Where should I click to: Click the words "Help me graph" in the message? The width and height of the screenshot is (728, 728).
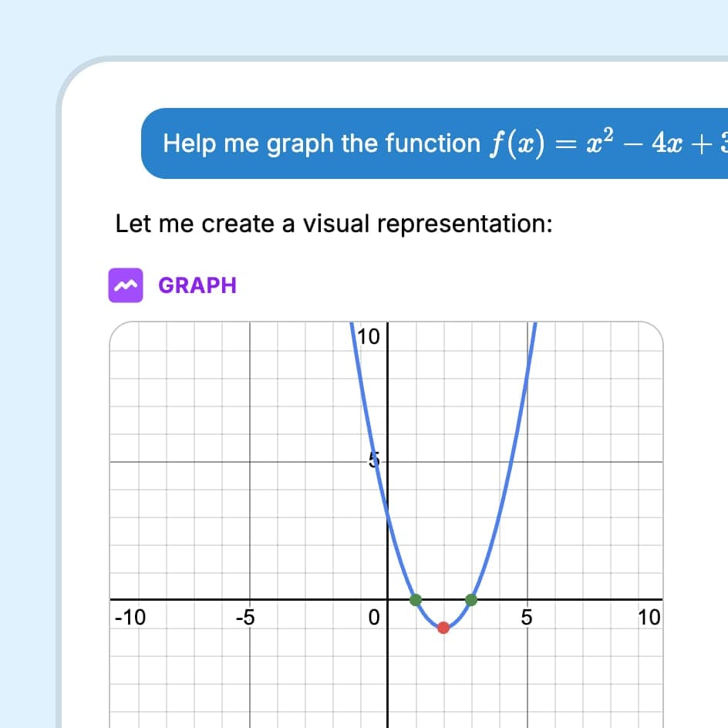tap(212, 143)
